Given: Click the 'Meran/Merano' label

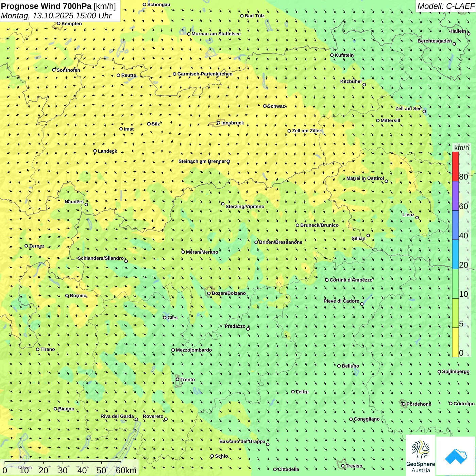Looking at the screenshot, I should 202,252.
